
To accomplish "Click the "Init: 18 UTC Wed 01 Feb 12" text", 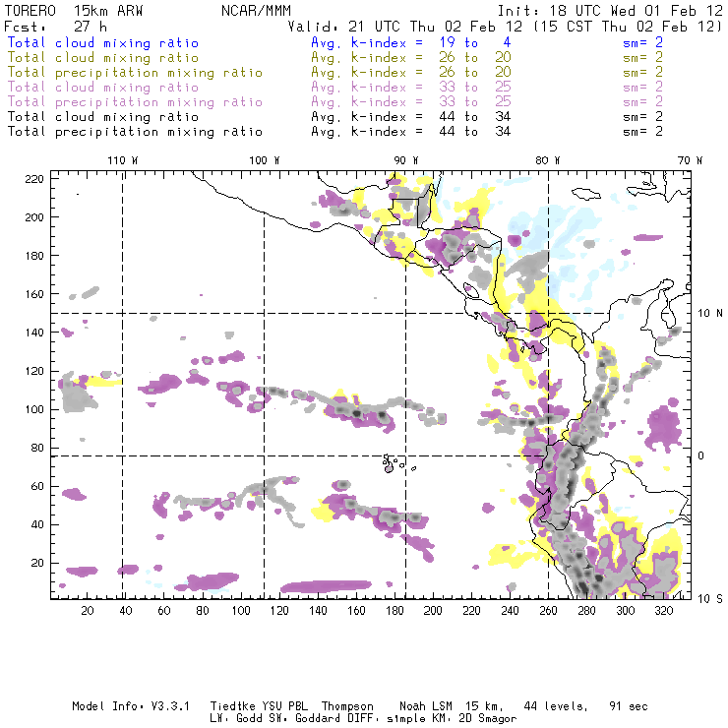I will point(610,11).
